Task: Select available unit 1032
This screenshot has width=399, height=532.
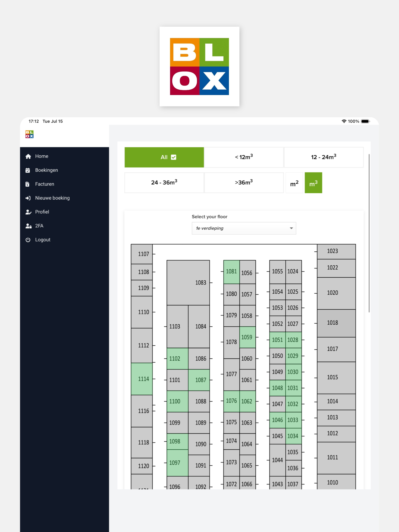Action: (294, 404)
